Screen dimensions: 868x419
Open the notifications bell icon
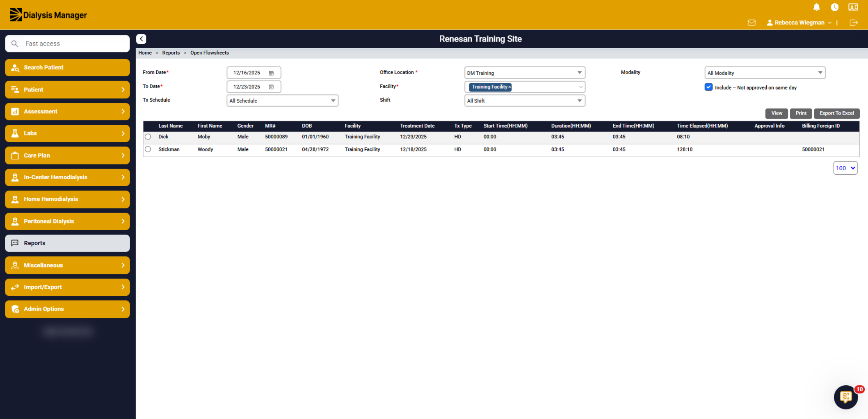pos(816,7)
